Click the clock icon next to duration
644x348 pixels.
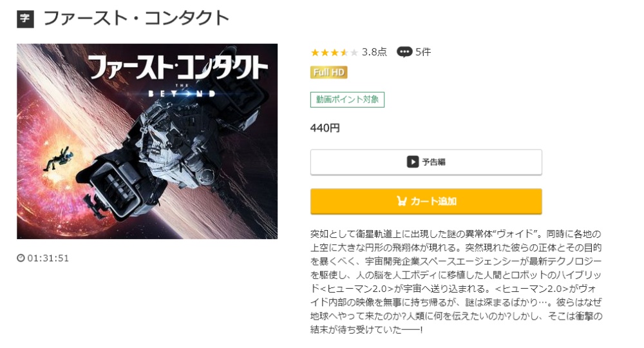[x=21, y=258]
